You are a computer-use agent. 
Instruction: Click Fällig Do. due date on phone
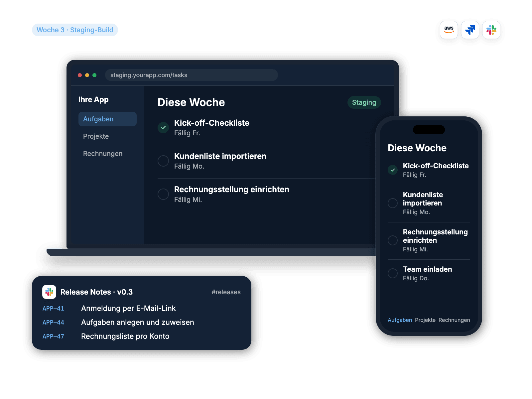point(416,278)
